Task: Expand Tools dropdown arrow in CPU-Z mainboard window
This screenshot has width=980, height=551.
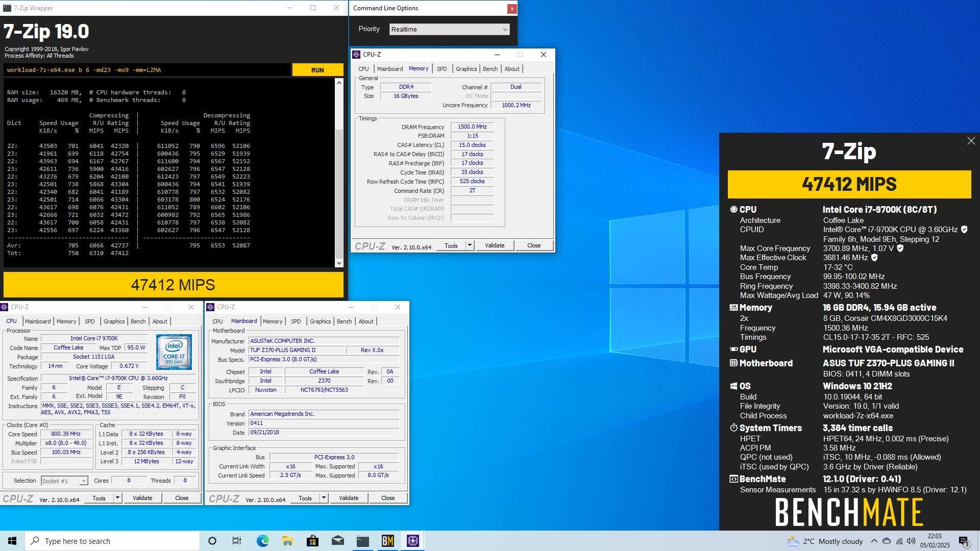Action: (x=324, y=498)
